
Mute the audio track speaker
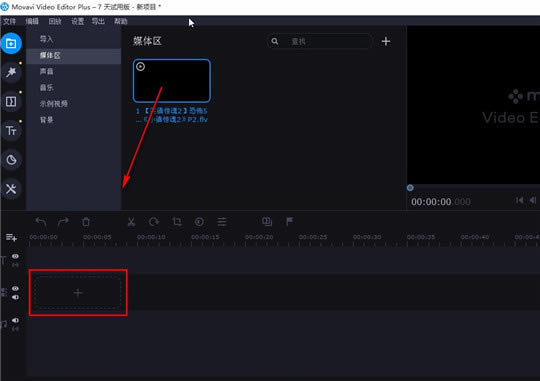pyautogui.click(x=15, y=320)
